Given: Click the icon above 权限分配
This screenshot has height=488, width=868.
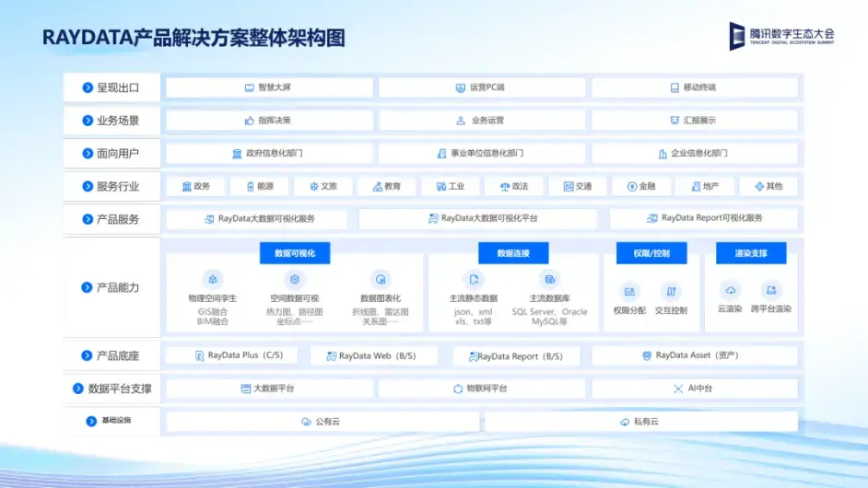Looking at the screenshot, I should click(629, 291).
